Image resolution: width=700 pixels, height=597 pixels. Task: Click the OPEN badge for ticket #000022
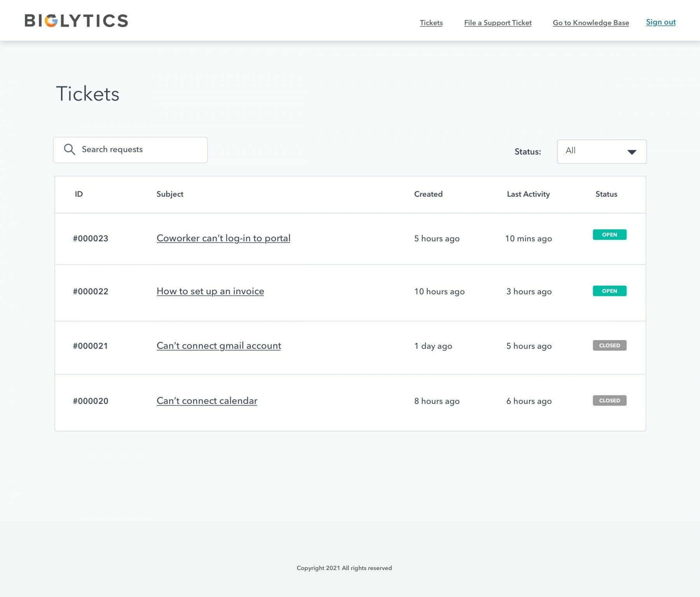(x=609, y=291)
